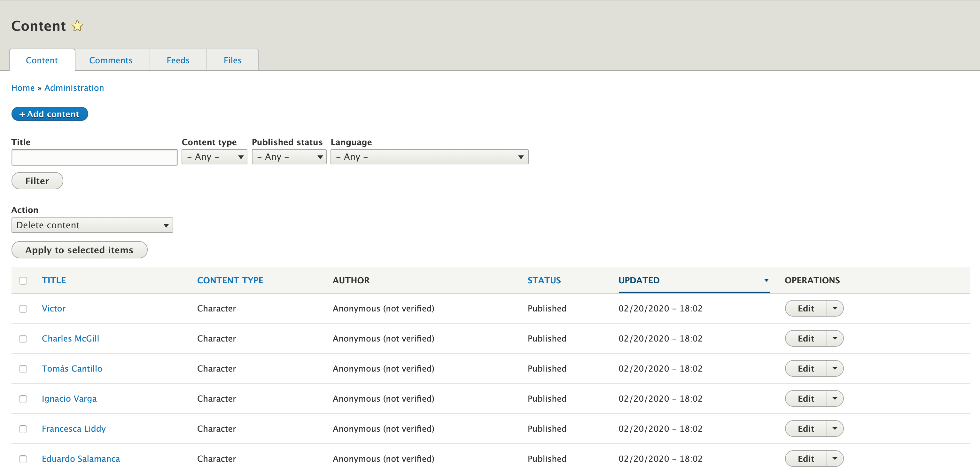The image size is (980, 472).
Task: Toggle the select-all checkbox in table header
Action: [23, 281]
